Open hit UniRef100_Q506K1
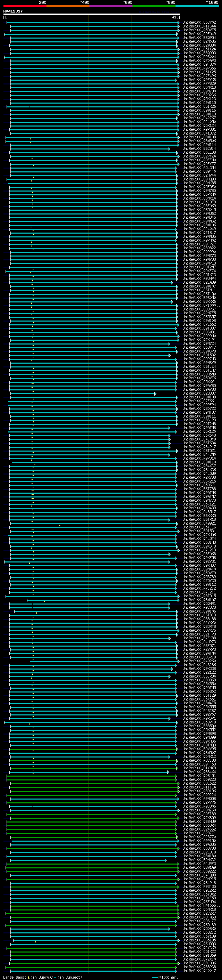 (199, 485)
